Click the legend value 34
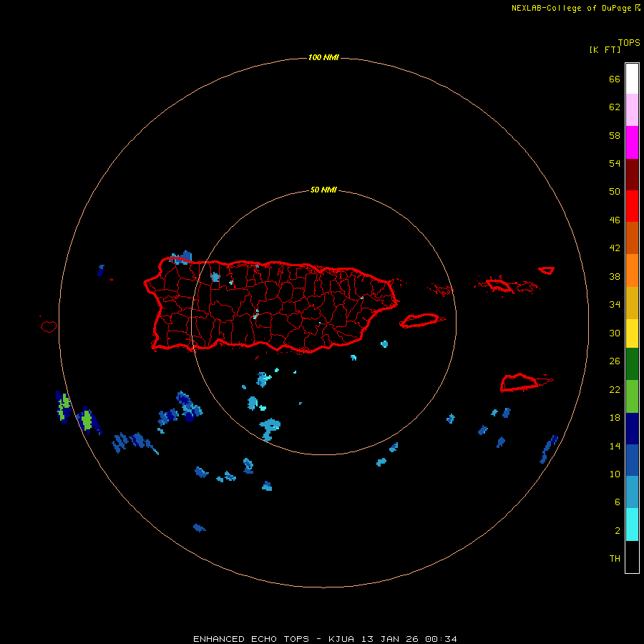Image resolution: width=644 pixels, height=644 pixels. coord(615,305)
